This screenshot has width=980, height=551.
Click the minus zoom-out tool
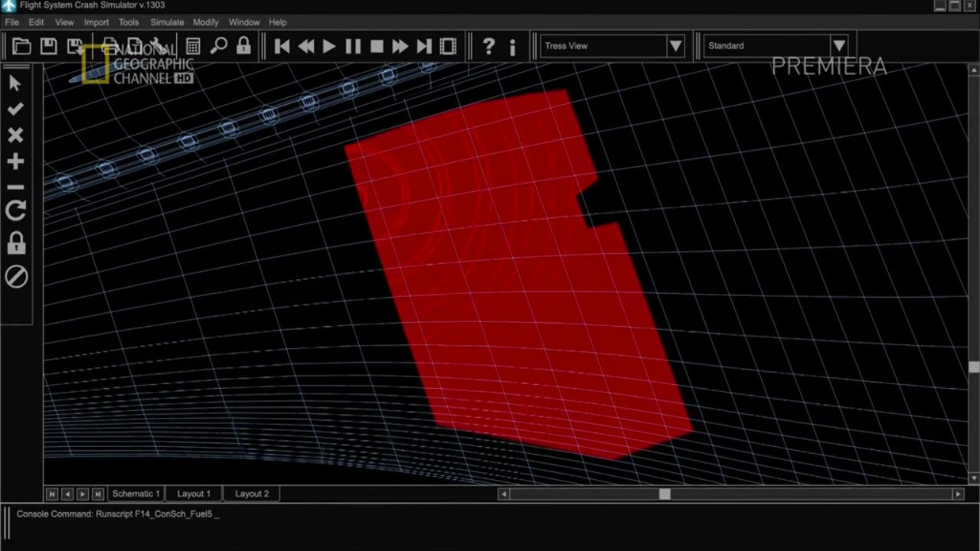[x=15, y=187]
